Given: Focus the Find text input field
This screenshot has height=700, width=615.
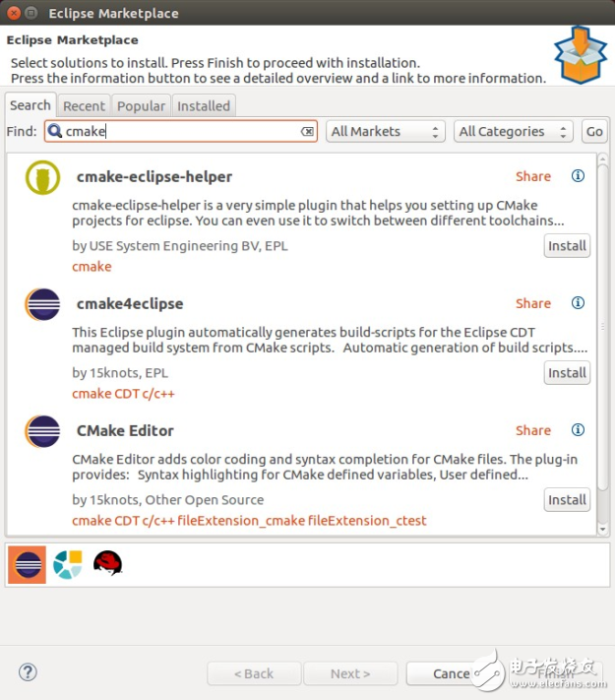Looking at the screenshot, I should pyautogui.click(x=181, y=132).
